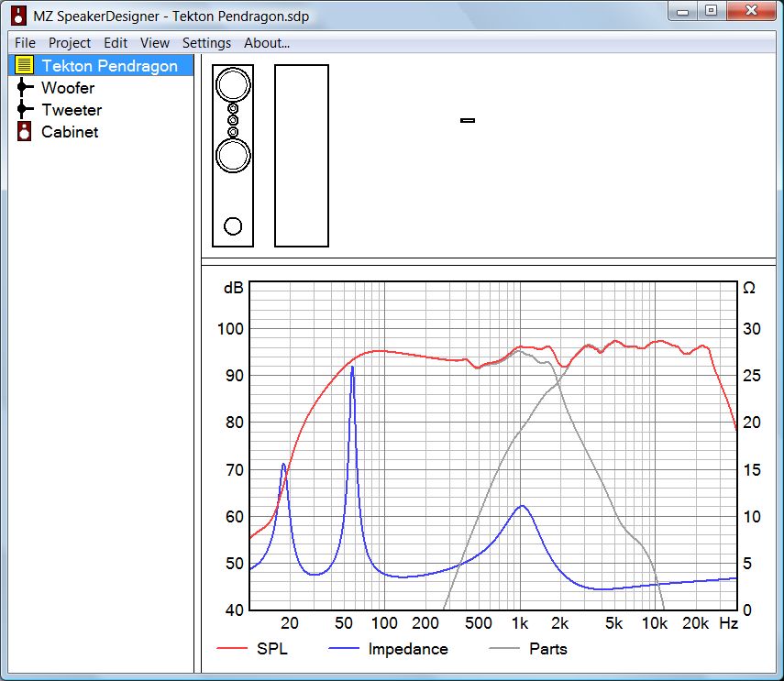Click the port circle at cabinet bottom
Screen dimensions: 784x681
click(233, 226)
